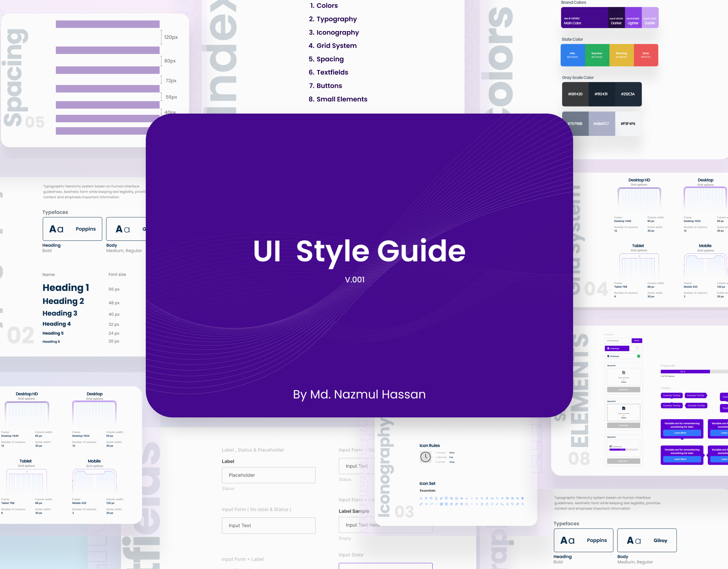
Task: Select the Darker brand color swatch
Action: click(x=616, y=17)
